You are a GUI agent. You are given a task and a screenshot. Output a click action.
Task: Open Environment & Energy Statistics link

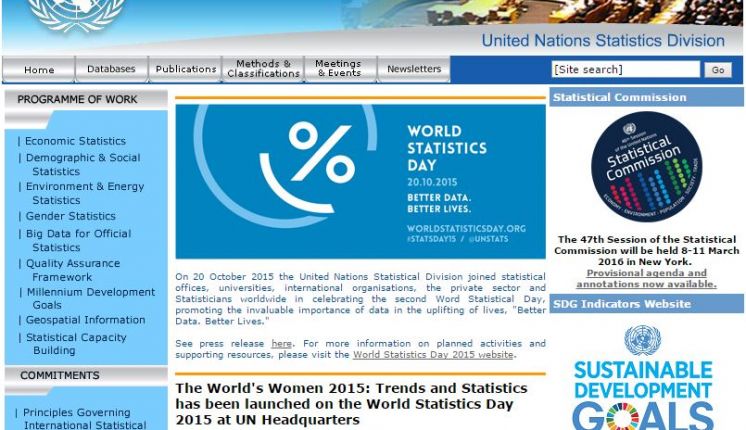tap(85, 193)
